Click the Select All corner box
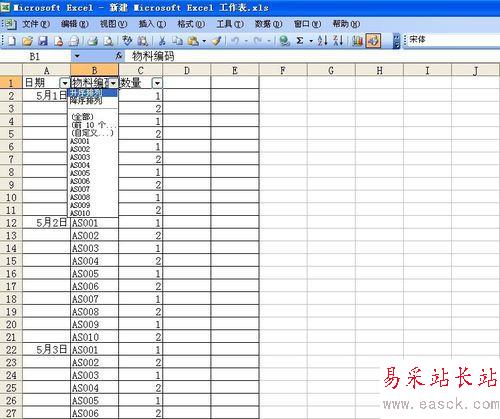 [x=11, y=70]
